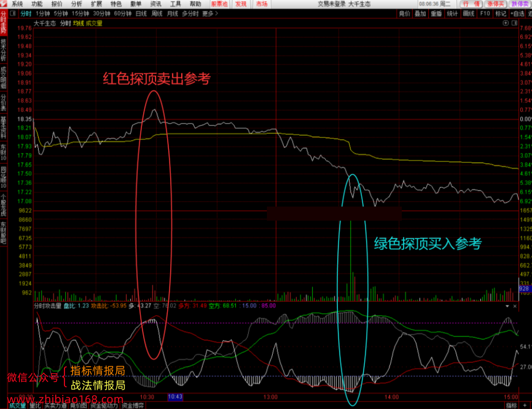This screenshot has height=409, width=532.
Task: Click the 均线 legend label
Action: point(79,23)
